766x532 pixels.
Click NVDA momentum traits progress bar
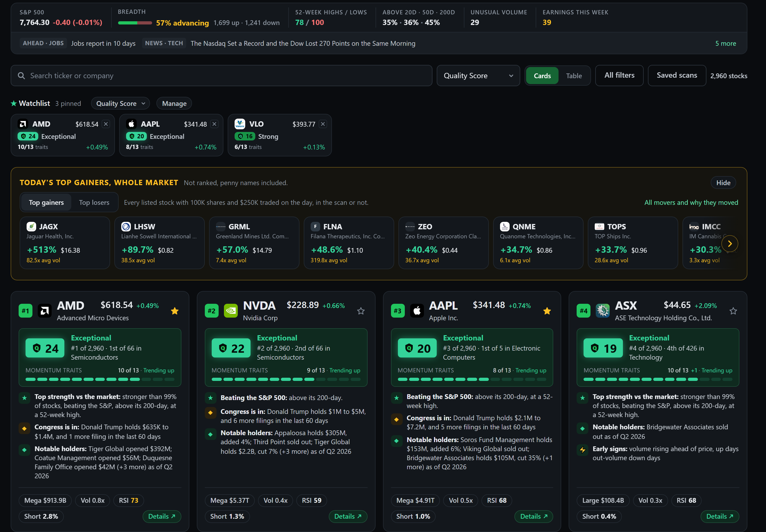coord(286,379)
